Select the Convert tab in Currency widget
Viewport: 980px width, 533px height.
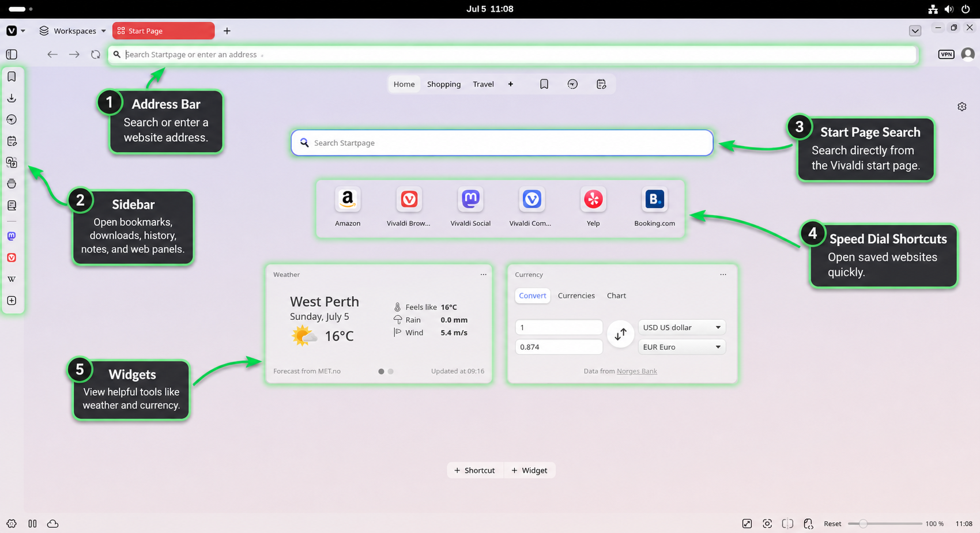(532, 296)
